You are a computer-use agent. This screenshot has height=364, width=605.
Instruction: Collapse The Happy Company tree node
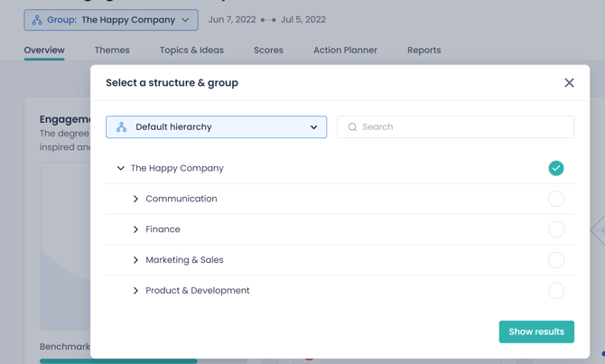(x=121, y=168)
